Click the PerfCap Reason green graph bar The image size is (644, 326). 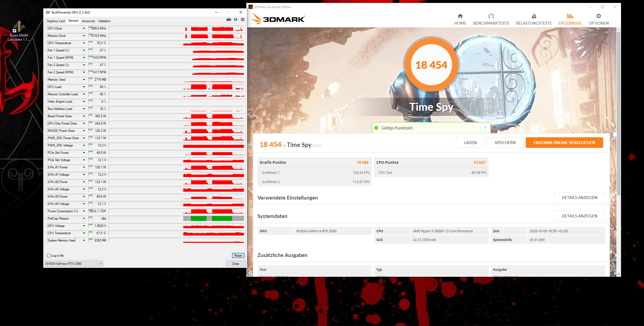(198, 219)
